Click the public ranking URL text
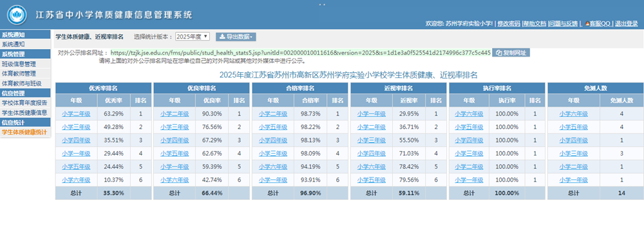This screenshot has width=644, height=249. 301,53
